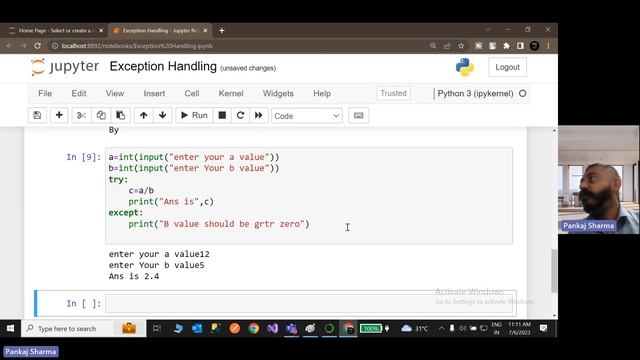Viewport: 640px width, 360px height.
Task: Open the File menu
Action: coord(45,93)
